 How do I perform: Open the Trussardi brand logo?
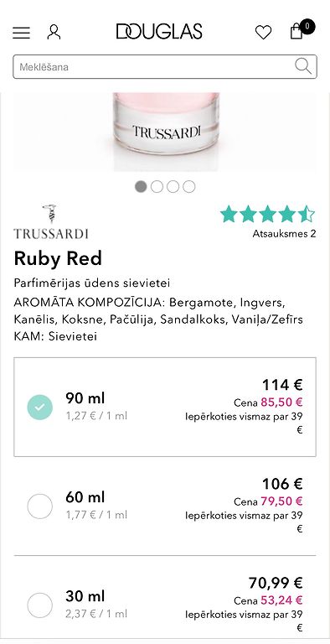51,221
